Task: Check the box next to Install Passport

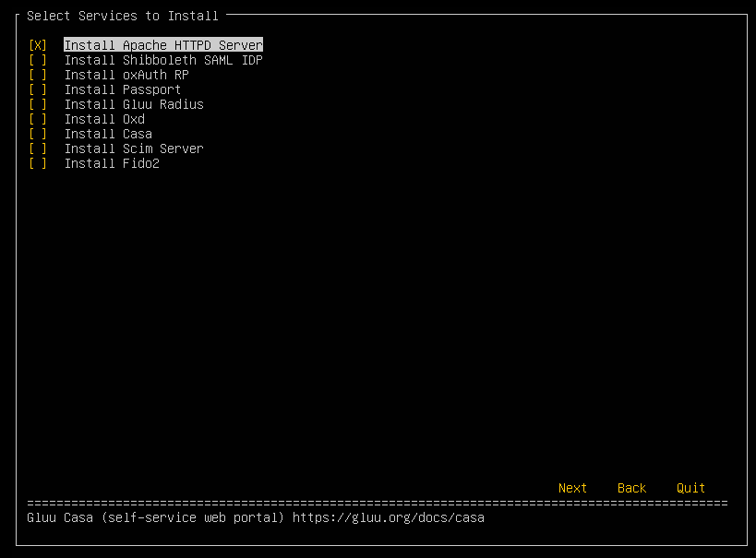Action: coord(38,89)
